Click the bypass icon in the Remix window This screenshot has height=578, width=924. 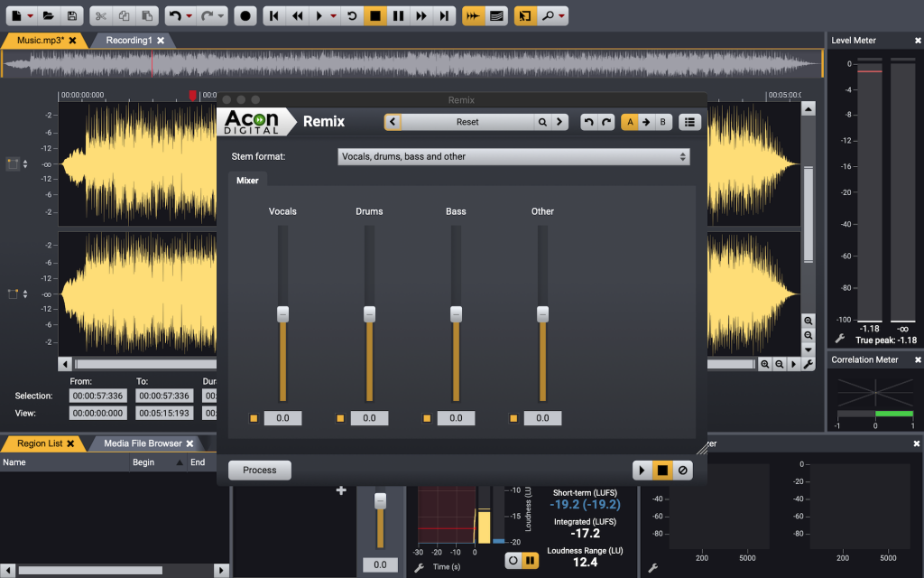683,470
